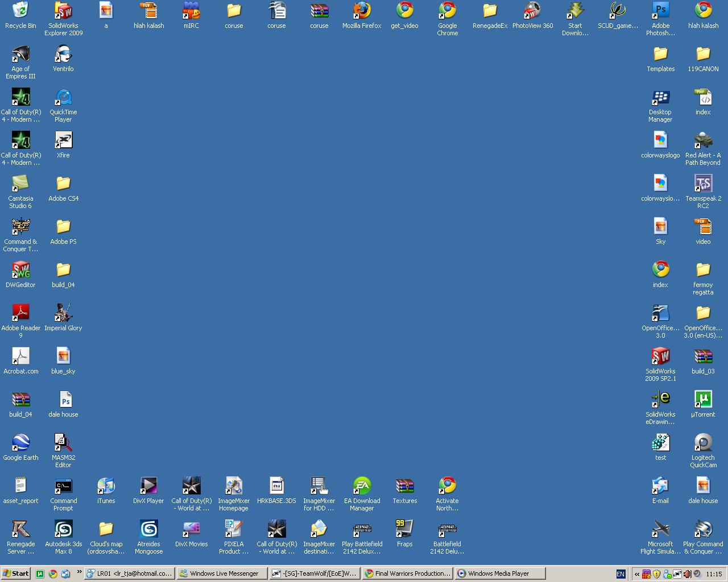
Task: Select the Teamspeak 2 RC2 icon
Action: (x=703, y=184)
